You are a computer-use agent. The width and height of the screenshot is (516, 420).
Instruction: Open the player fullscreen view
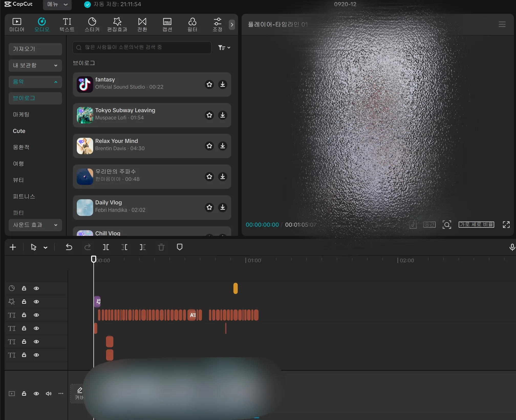click(506, 225)
